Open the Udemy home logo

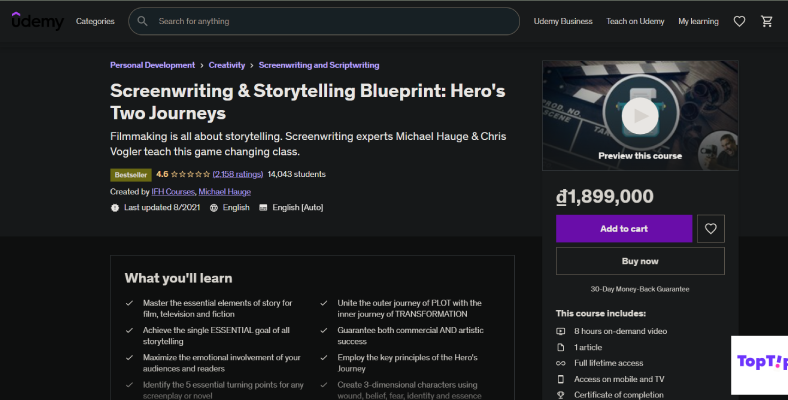[38, 21]
